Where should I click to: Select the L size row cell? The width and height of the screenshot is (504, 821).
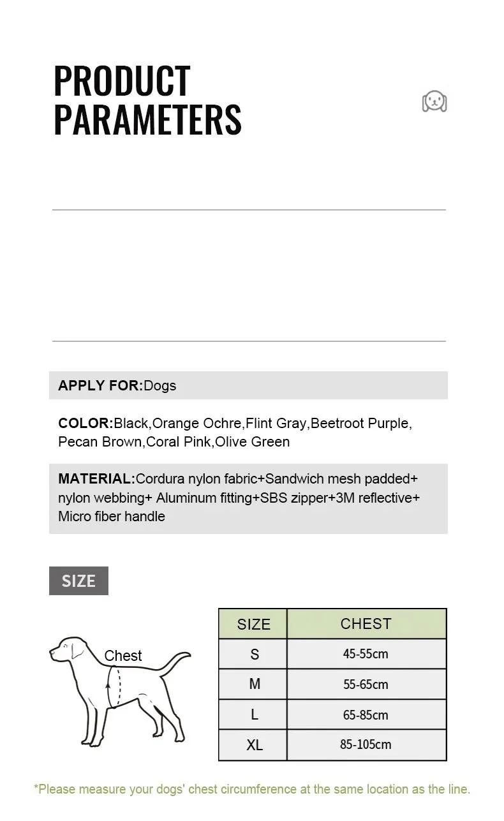click(254, 714)
